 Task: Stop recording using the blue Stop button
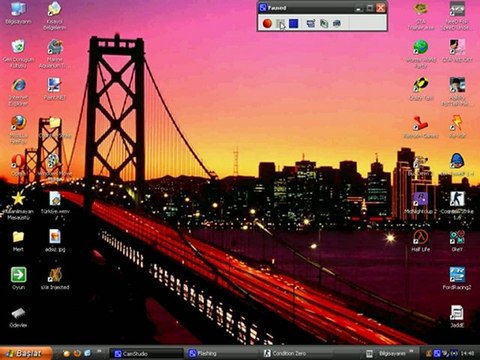tap(293, 23)
